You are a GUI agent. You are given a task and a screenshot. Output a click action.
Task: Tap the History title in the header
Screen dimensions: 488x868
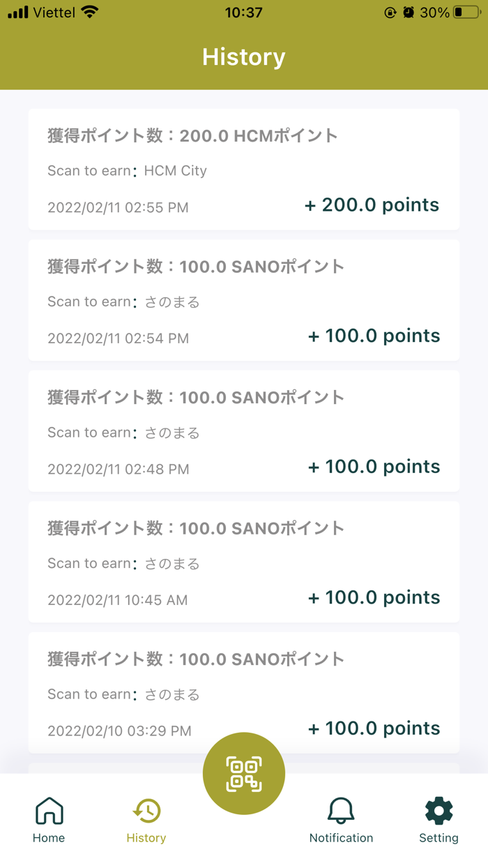pos(243,57)
